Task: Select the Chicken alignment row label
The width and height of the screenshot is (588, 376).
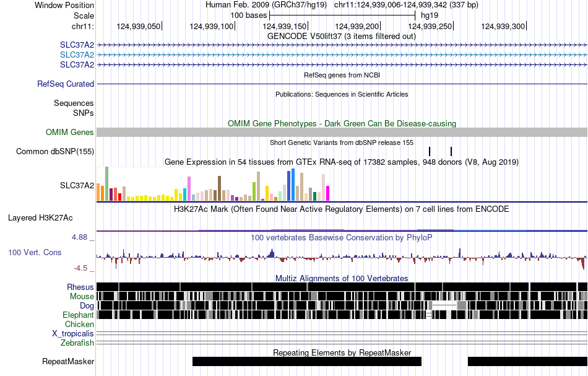Action: click(79, 324)
